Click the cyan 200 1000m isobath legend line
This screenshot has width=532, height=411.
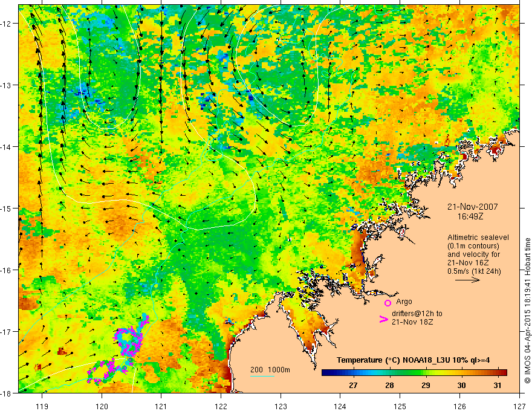coord(262,376)
